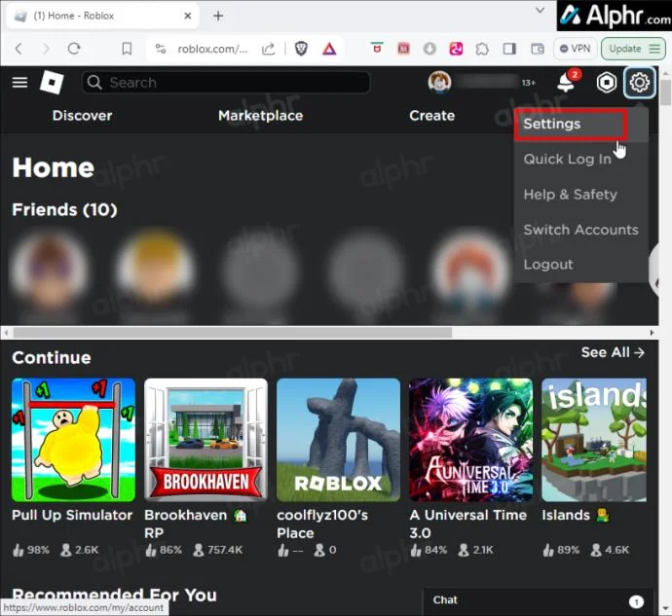Image resolution: width=672 pixels, height=616 pixels.
Task: Choose Switch Accounts from the menu
Action: (x=580, y=230)
